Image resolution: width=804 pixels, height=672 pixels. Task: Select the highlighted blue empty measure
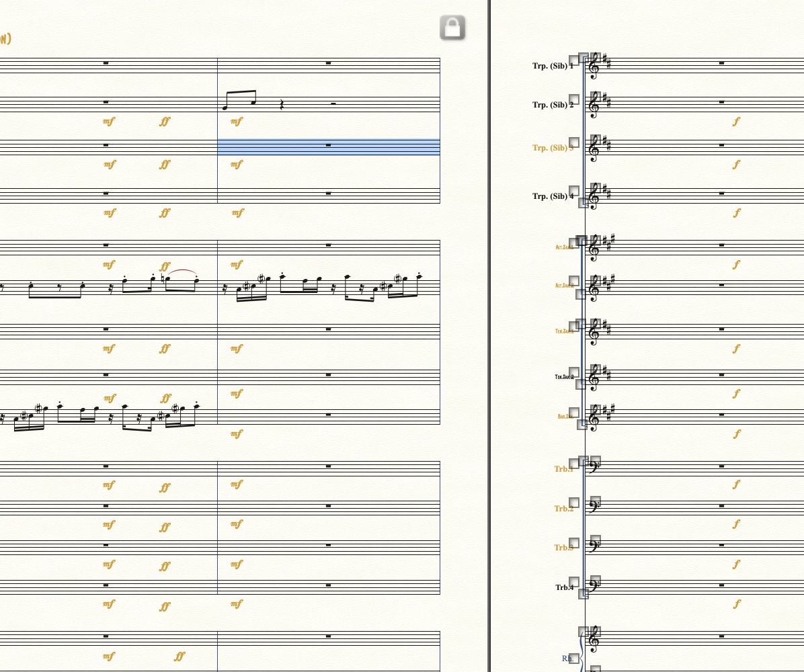coord(329,146)
